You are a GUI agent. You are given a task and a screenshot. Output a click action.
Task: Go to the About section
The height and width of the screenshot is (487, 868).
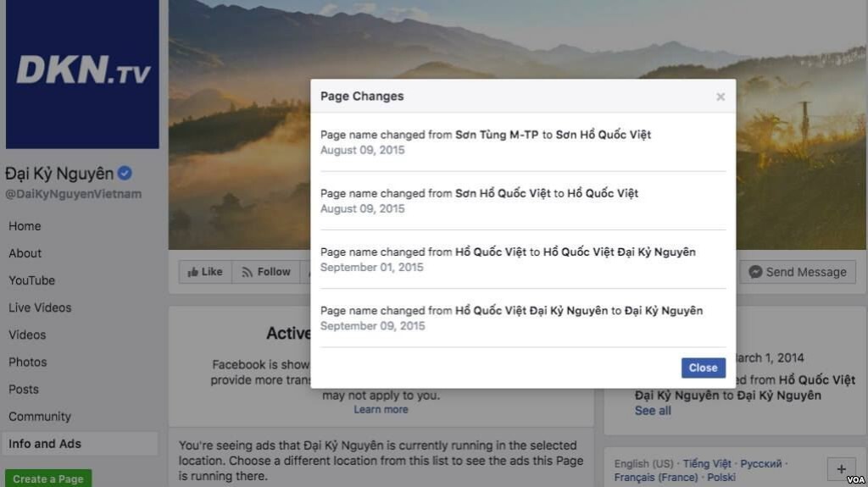click(x=25, y=253)
